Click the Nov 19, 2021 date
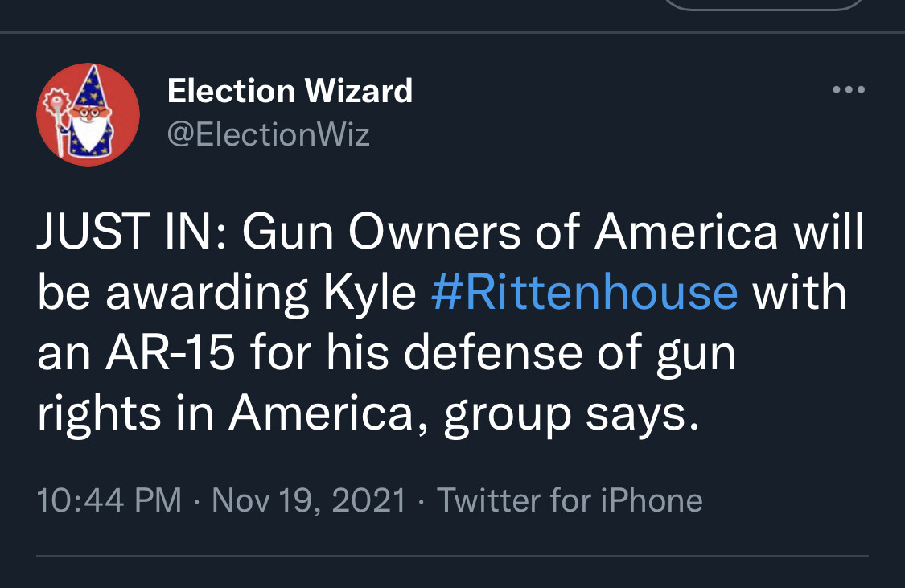Viewport: 905px width, 588px height. click(309, 500)
